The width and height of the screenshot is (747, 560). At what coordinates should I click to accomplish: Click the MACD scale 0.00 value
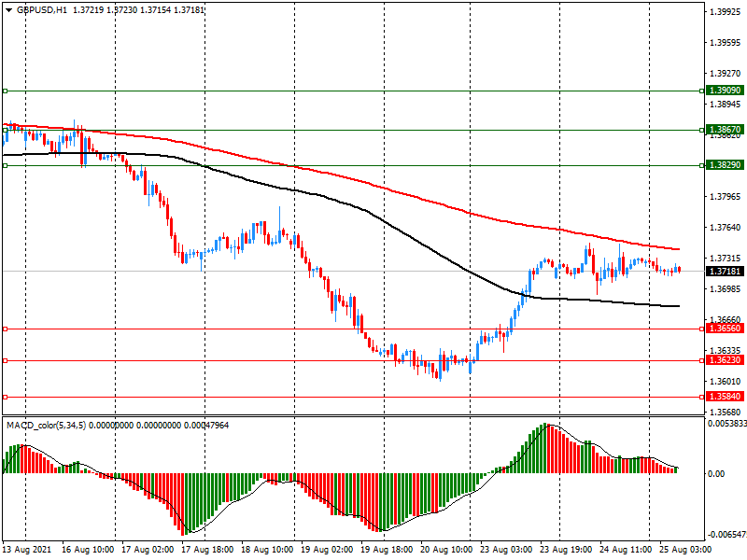point(716,474)
